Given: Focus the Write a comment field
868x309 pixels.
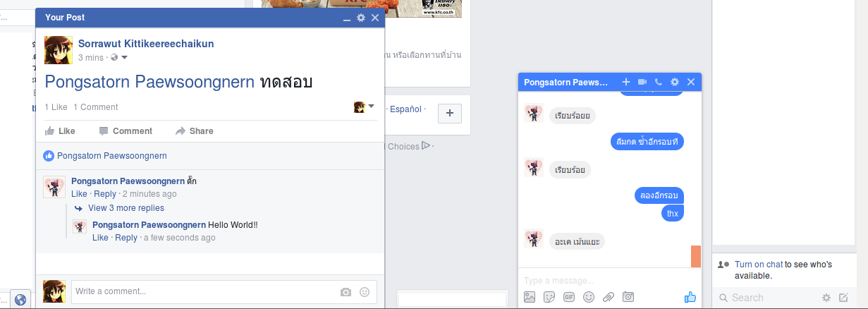Looking at the screenshot, I should click(x=204, y=291).
